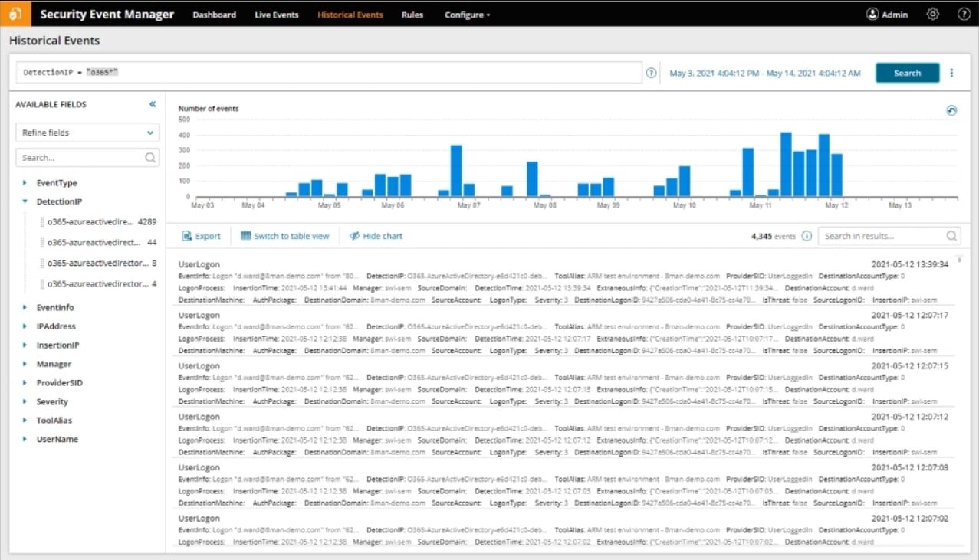
Task: Switch to table view
Action: coord(284,236)
